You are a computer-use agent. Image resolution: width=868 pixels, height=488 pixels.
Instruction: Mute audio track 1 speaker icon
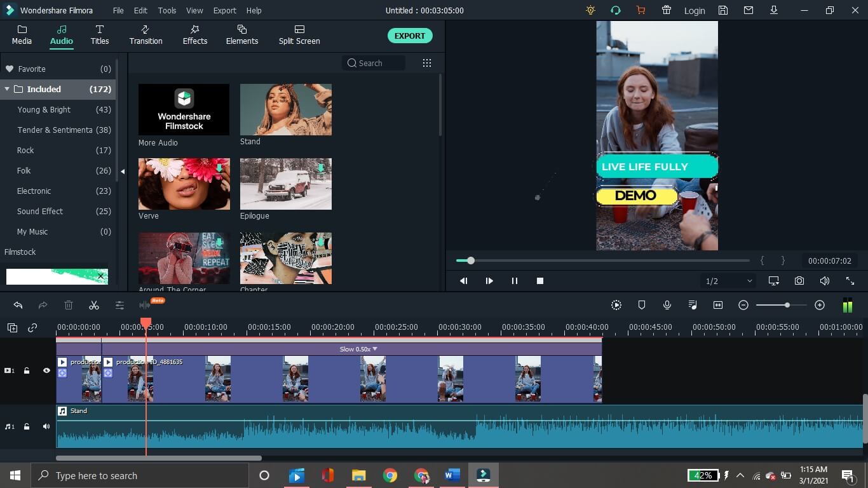[x=46, y=426]
